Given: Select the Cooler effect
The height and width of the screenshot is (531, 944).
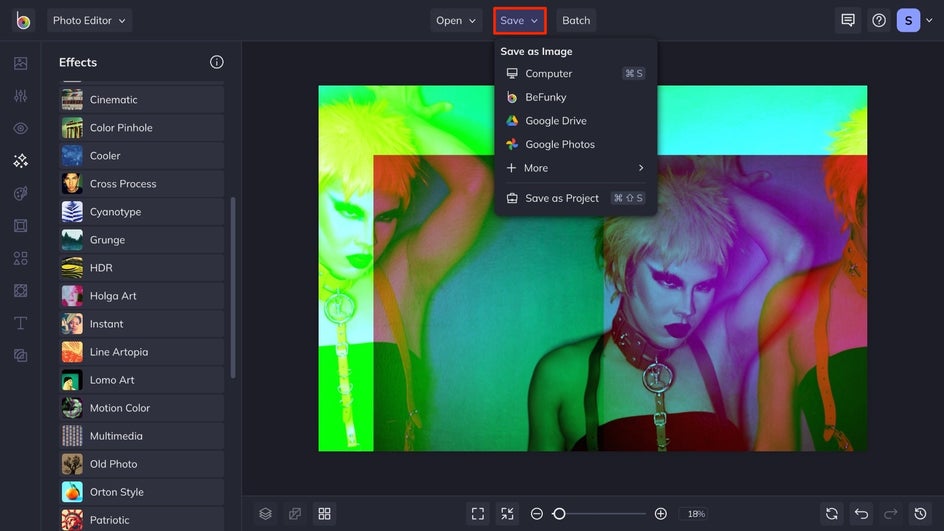Looking at the screenshot, I should point(142,155).
